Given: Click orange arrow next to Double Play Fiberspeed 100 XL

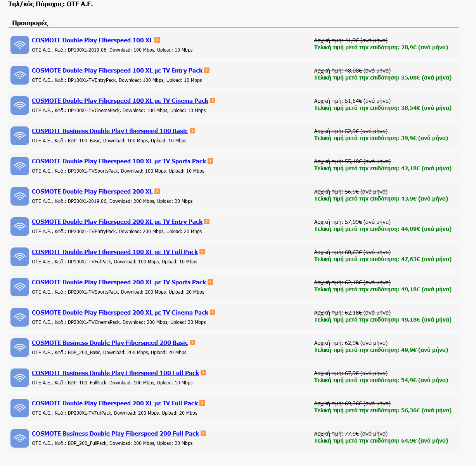Looking at the screenshot, I should (157, 40).
